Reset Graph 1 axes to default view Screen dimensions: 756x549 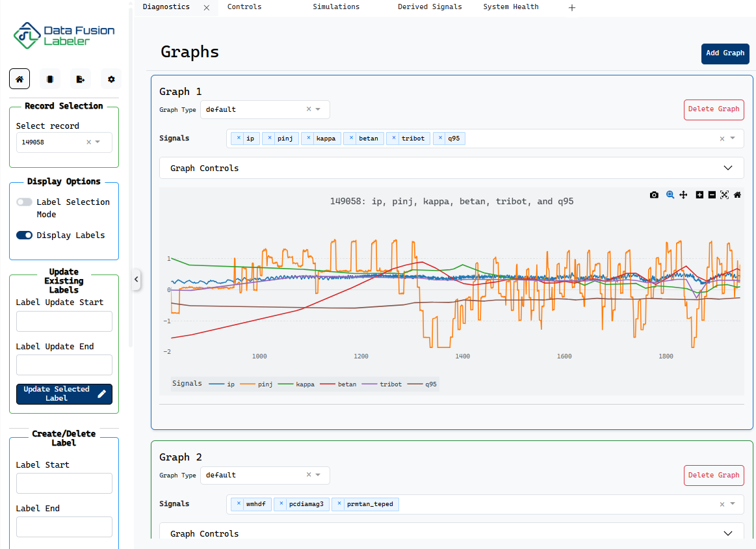coord(736,194)
